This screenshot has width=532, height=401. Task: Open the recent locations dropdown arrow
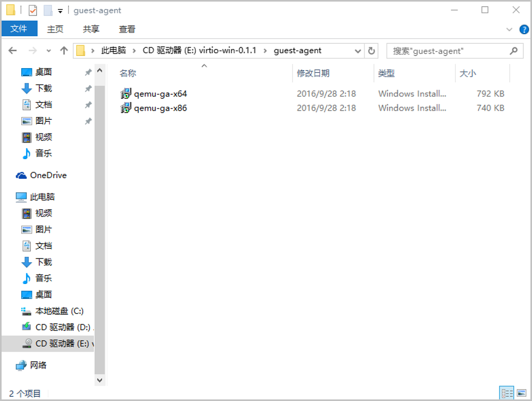(48, 51)
